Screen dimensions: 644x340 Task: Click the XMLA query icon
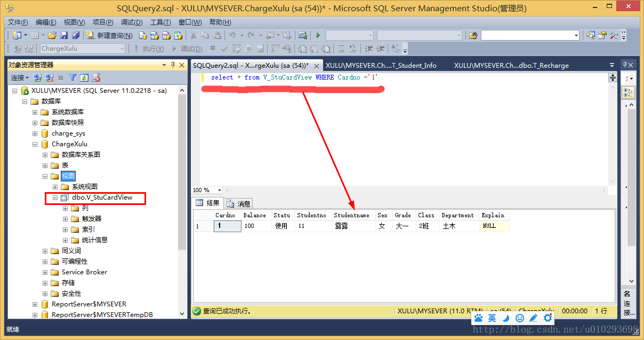tap(178, 35)
